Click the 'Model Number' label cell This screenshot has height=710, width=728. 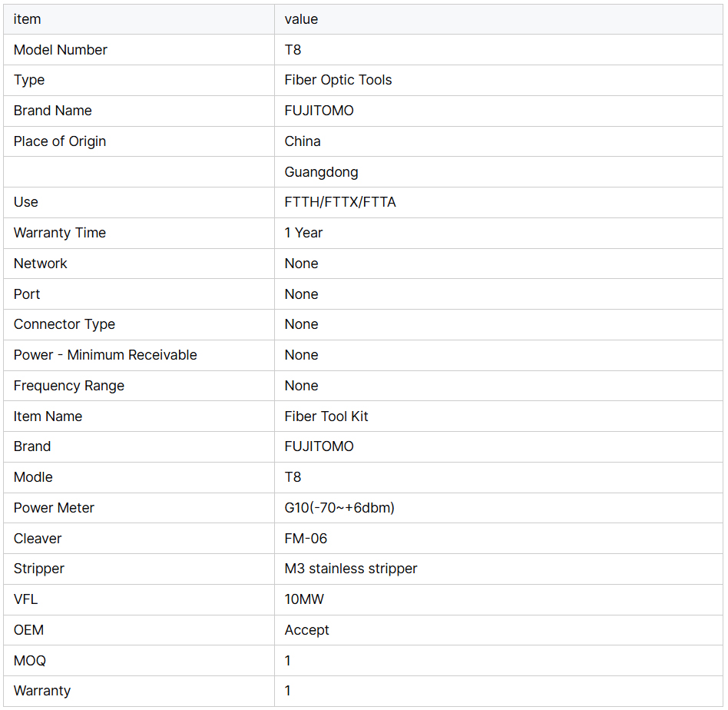tap(61, 50)
